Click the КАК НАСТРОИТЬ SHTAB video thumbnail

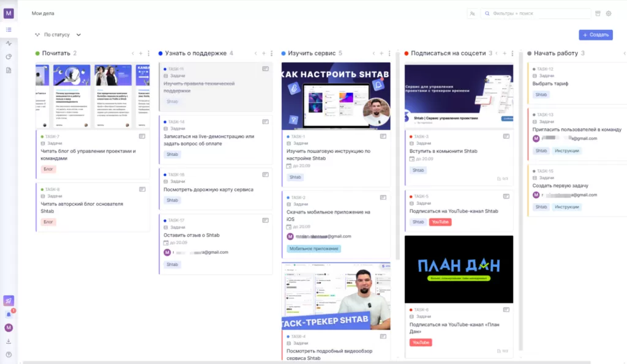click(x=336, y=96)
